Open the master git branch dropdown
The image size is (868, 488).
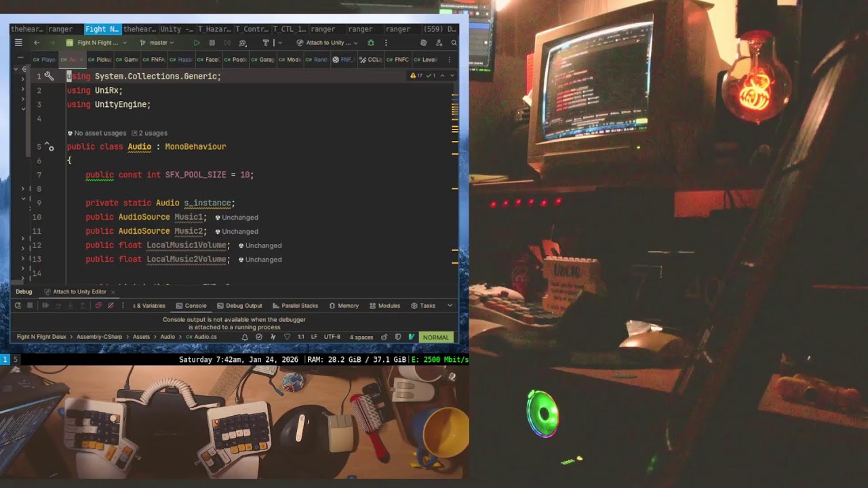tap(157, 43)
